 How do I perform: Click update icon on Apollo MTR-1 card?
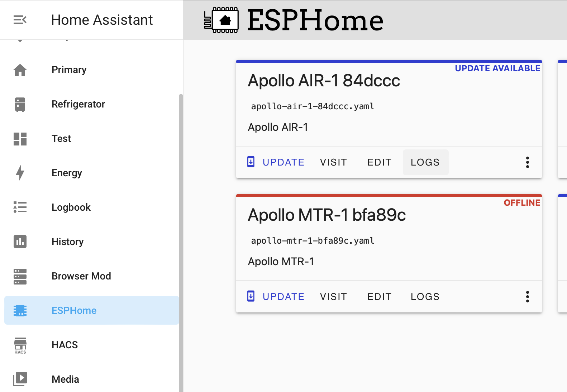pos(251,296)
